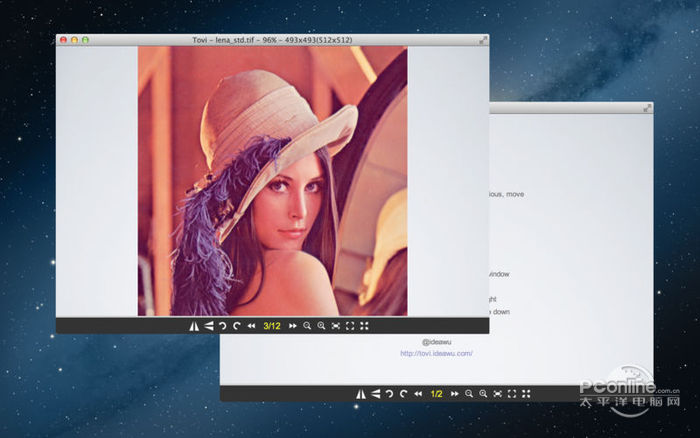Click the left magnifier icon beside 3/12 next arrow
Screen dimensions: 700x438
click(x=307, y=326)
